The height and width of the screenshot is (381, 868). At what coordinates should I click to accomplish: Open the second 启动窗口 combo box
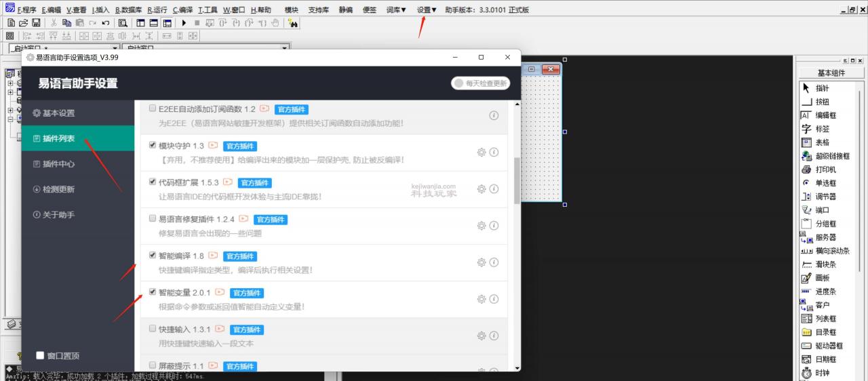pyautogui.click(x=206, y=48)
